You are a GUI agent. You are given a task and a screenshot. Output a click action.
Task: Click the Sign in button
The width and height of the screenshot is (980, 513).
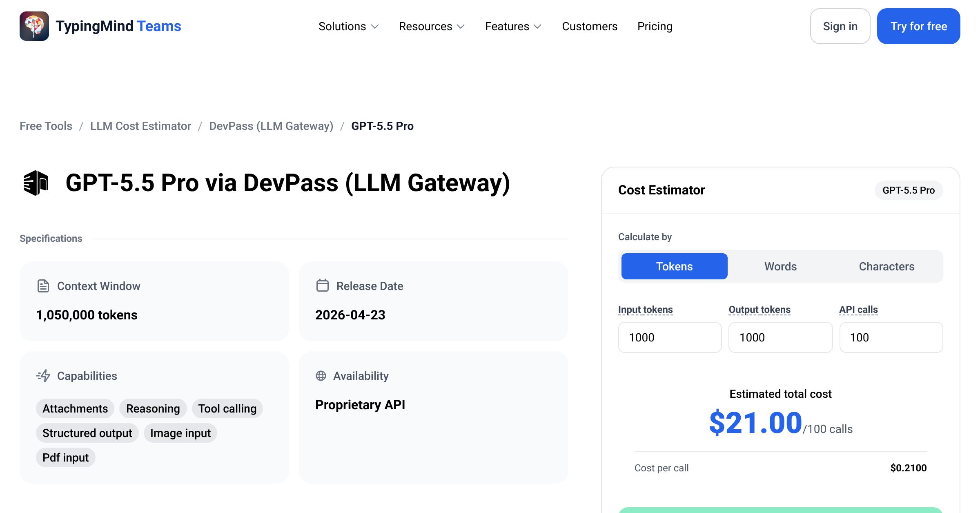pos(840,26)
